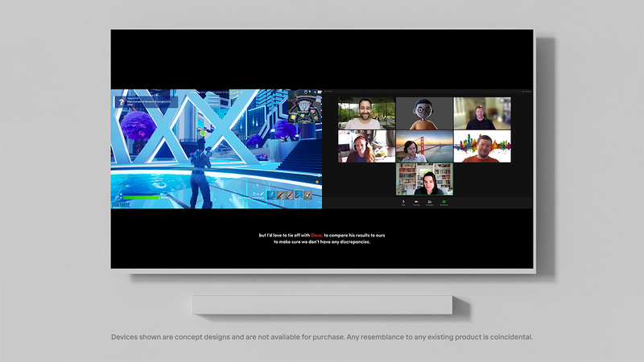Select red-haired woman with headphones video tile
644x362 pixels.
coord(366,146)
